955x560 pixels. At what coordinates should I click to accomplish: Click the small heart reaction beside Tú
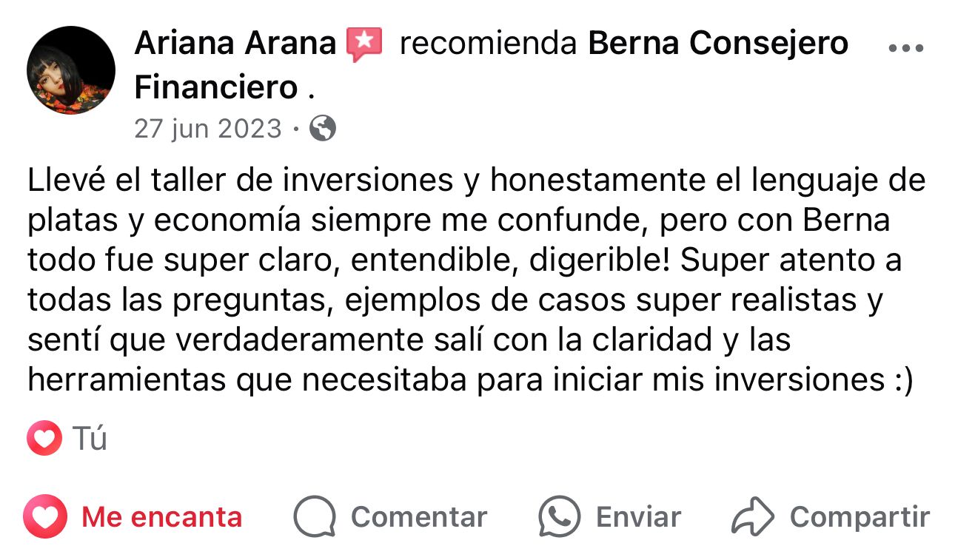click(x=44, y=438)
